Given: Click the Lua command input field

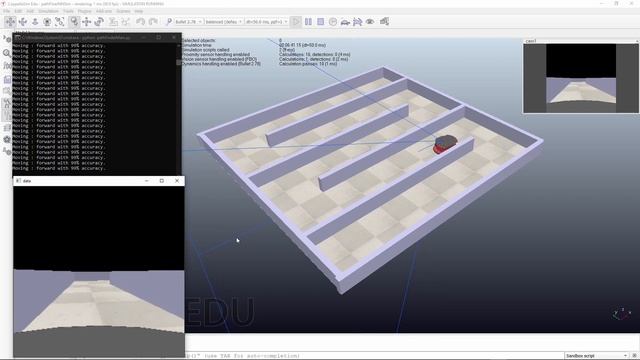Looking at the screenshot, I should 373,356.
